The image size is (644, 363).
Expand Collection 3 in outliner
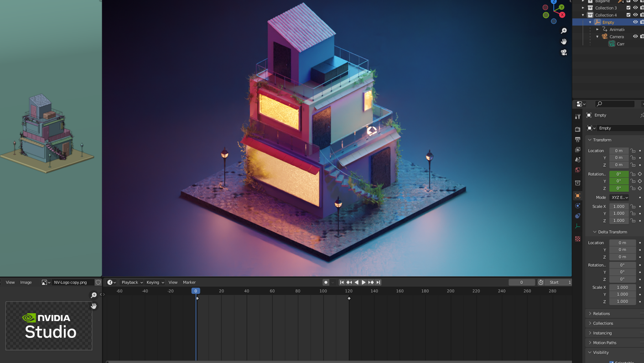pos(583,8)
